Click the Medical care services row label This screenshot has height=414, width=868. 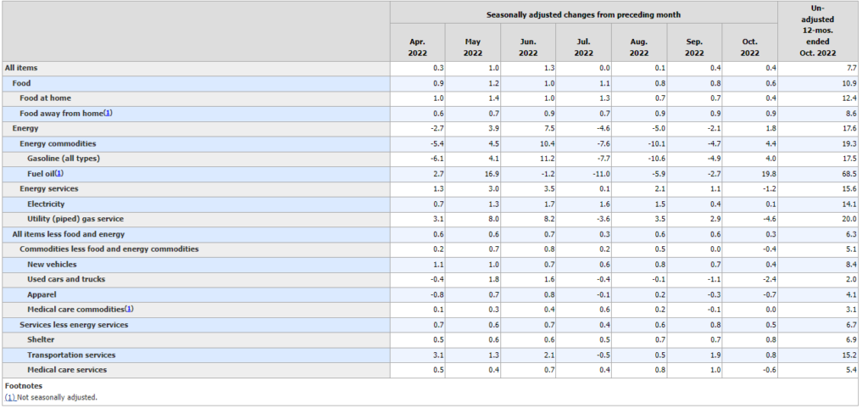point(67,369)
